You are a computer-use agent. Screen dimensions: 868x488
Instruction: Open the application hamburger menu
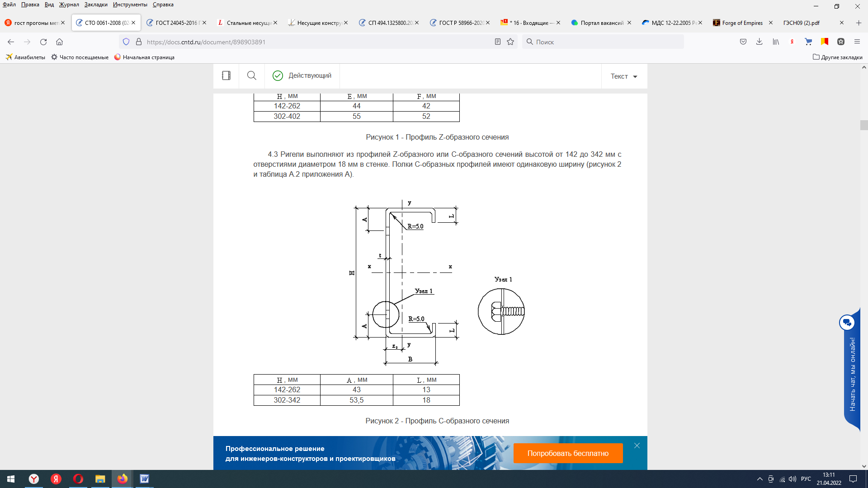(857, 42)
